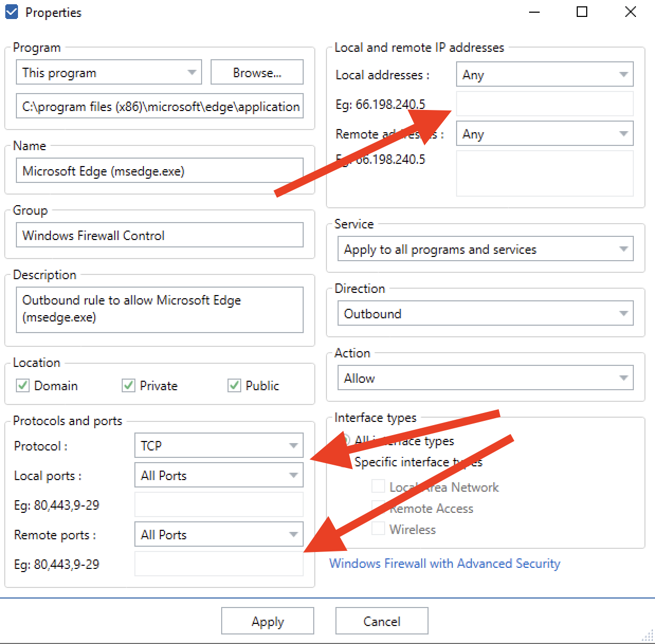655x644 pixels.
Task: Maximize the Properties window
Action: pyautogui.click(x=582, y=12)
